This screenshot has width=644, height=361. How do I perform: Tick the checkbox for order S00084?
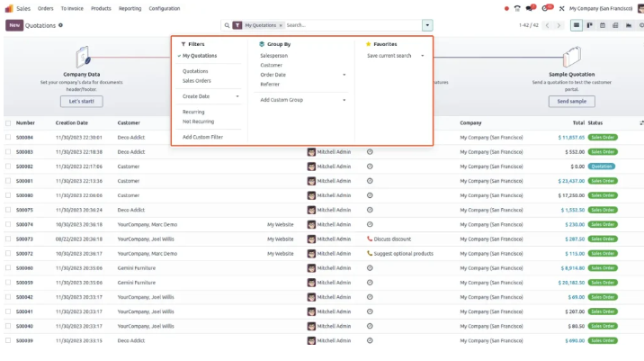point(8,138)
